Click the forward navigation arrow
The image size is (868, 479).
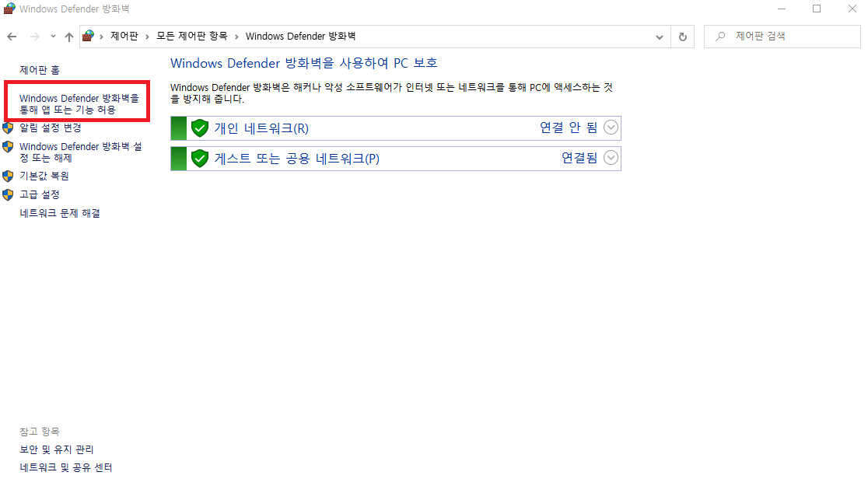click(x=35, y=37)
